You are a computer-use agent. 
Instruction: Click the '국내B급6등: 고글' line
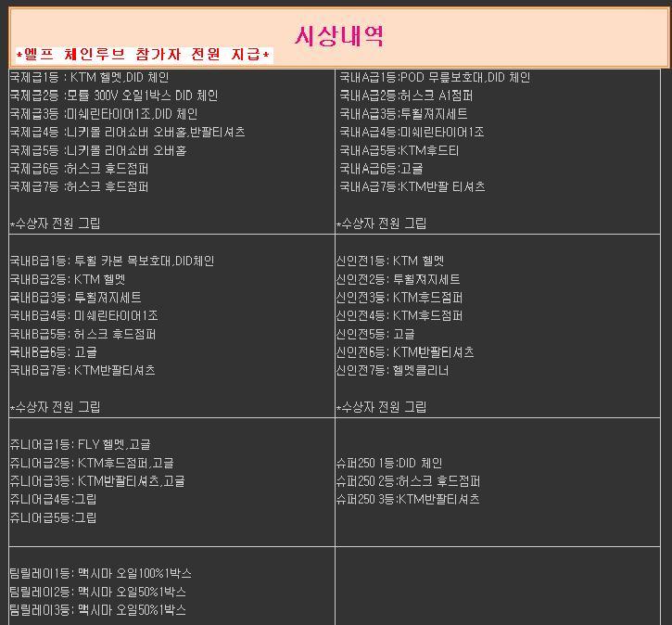(x=53, y=352)
